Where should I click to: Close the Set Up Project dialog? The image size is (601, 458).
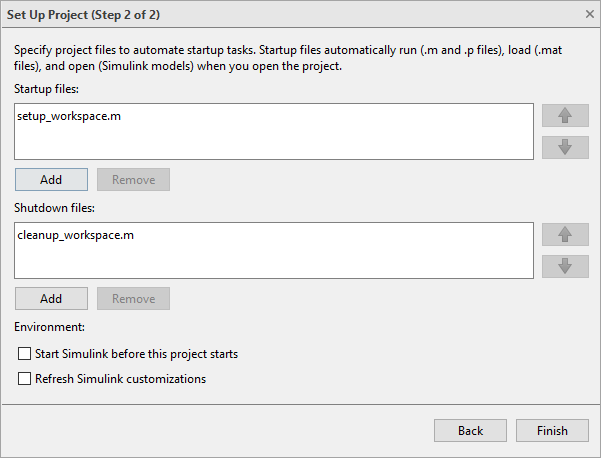[x=588, y=14]
